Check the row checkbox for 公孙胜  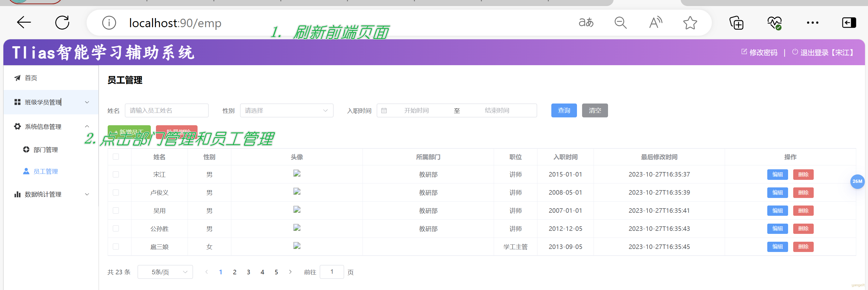[116, 228]
